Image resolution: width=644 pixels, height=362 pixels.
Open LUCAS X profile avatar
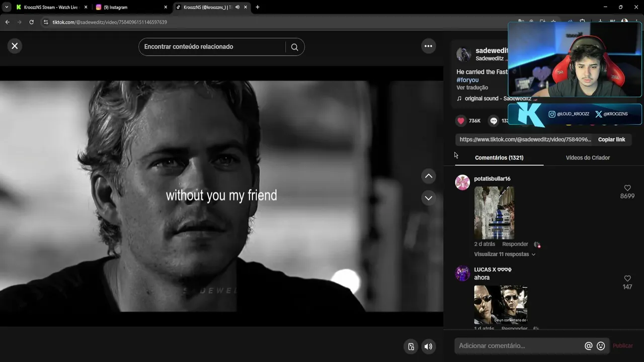pos(462,274)
